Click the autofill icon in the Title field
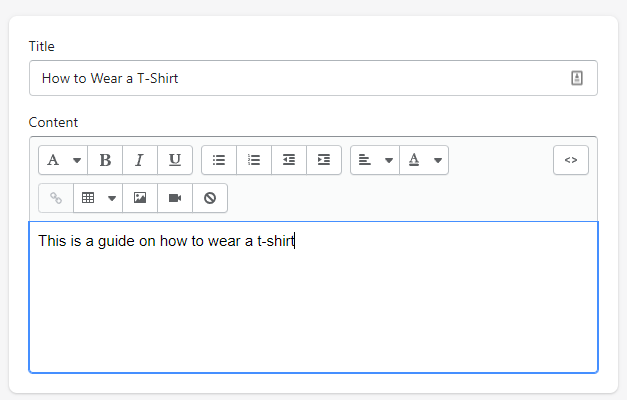The height and width of the screenshot is (400, 627). (577, 78)
